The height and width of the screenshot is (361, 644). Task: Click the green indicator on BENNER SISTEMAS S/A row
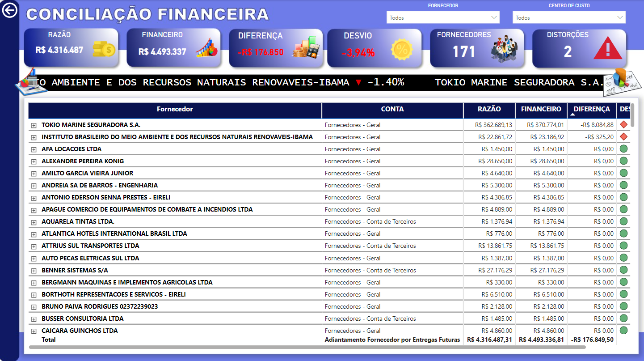click(x=623, y=270)
